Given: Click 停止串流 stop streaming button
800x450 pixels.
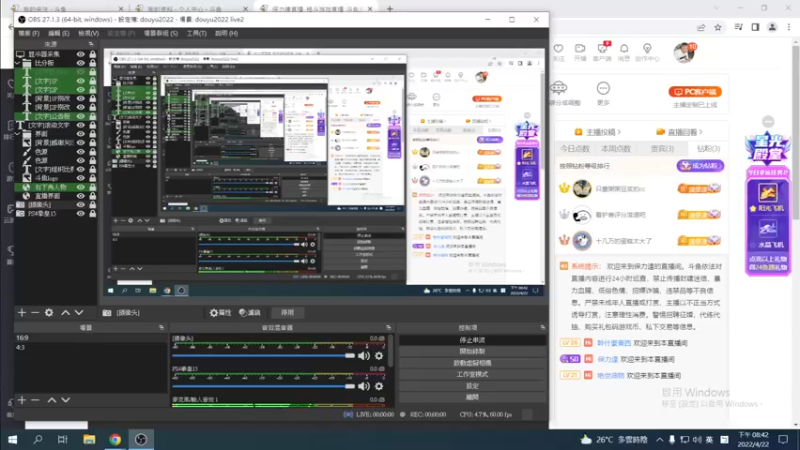Looking at the screenshot, I should [x=472, y=340].
